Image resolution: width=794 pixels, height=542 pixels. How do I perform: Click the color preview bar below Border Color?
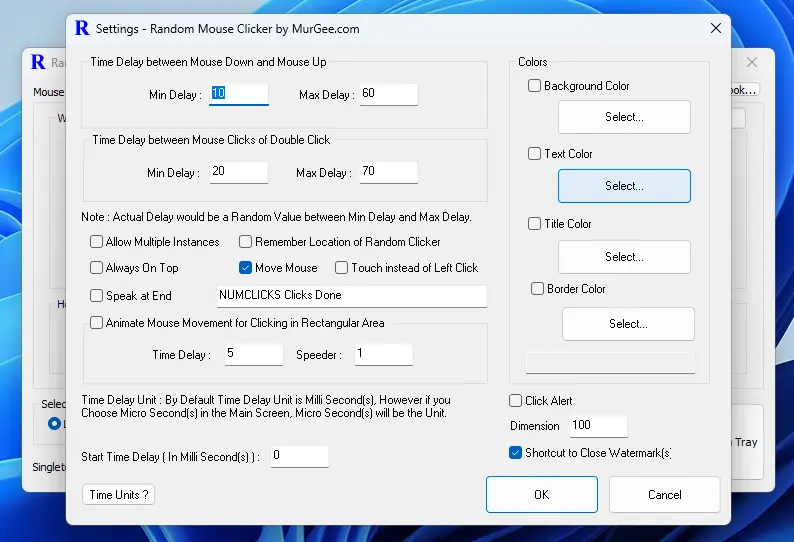610,363
